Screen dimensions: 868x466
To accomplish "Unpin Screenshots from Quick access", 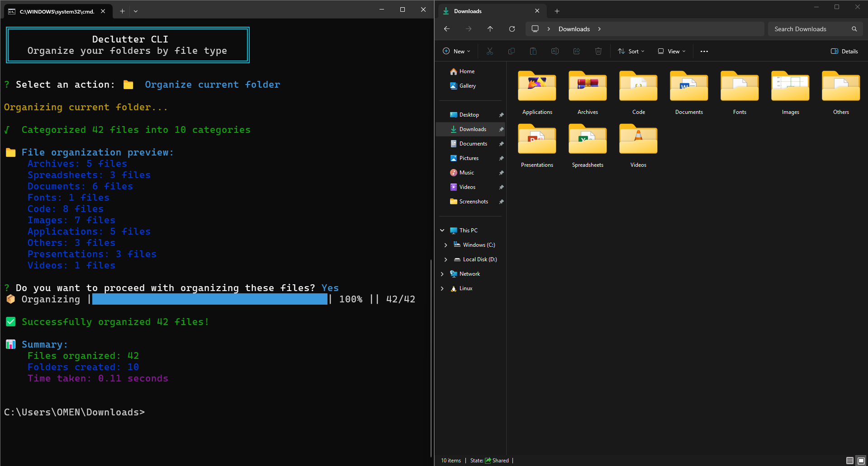I will (501, 202).
